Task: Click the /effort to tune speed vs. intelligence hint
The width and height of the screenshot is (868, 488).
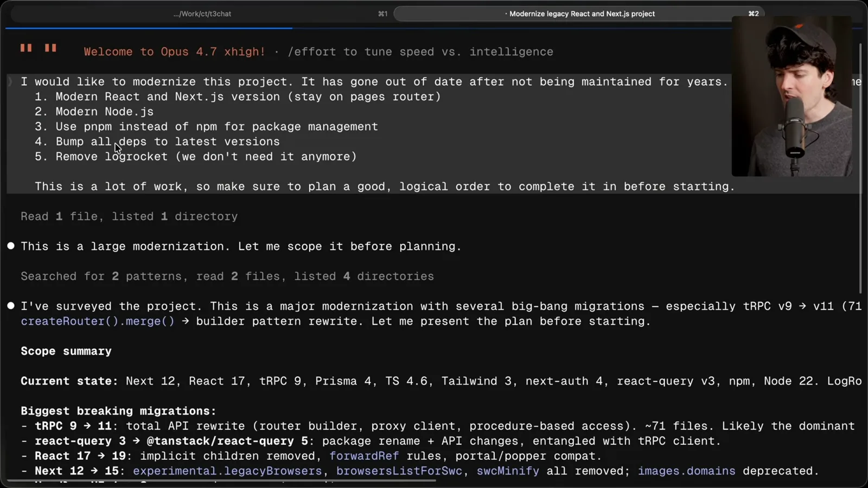Action: click(x=420, y=52)
